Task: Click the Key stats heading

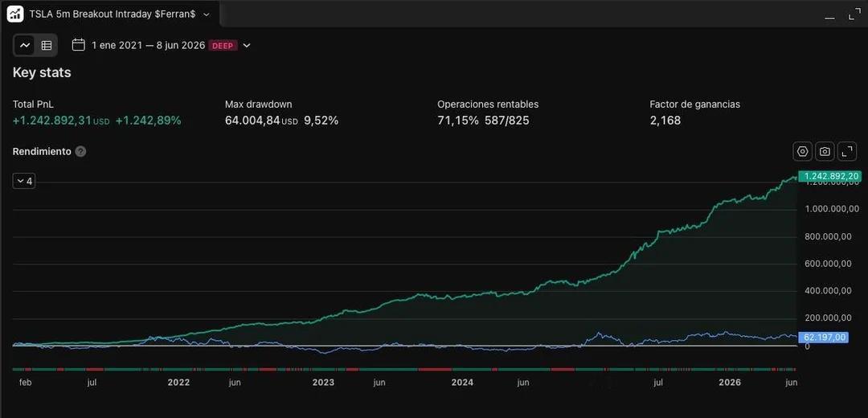Action: click(x=42, y=72)
